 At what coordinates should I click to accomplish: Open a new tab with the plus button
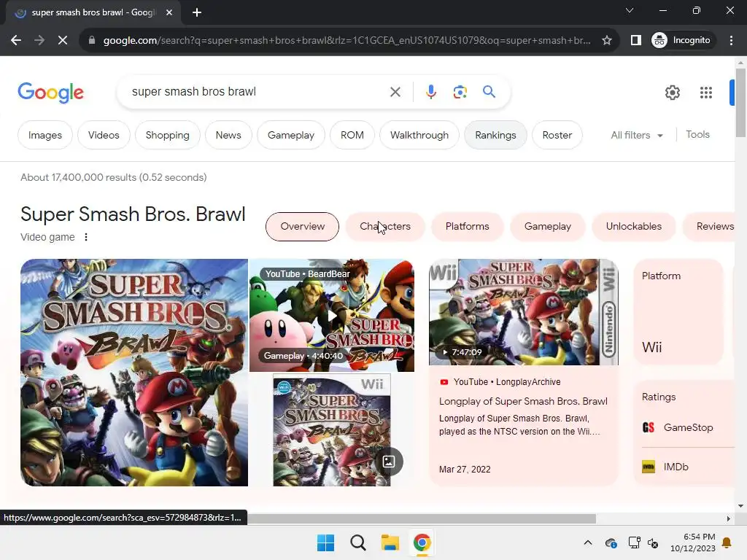(x=197, y=12)
